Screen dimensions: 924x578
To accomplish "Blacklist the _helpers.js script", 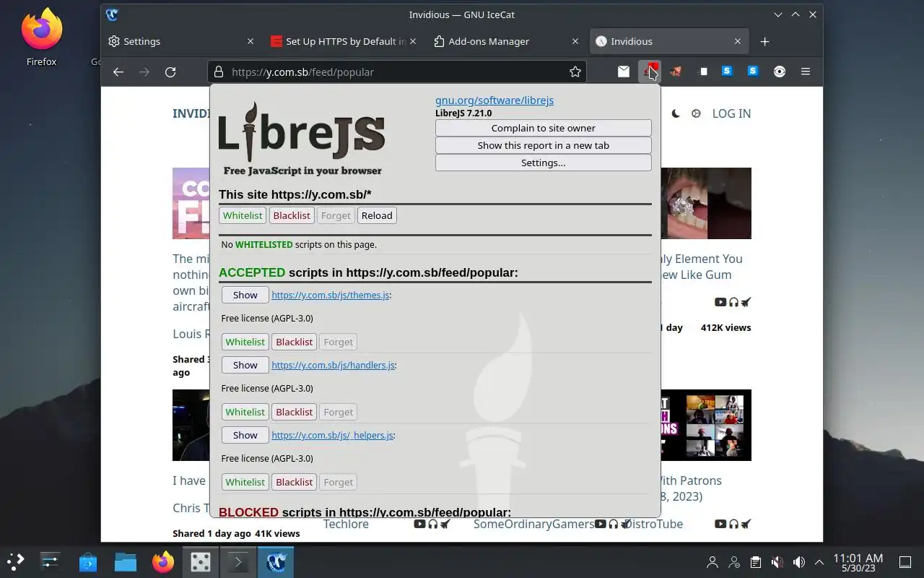I will click(295, 482).
